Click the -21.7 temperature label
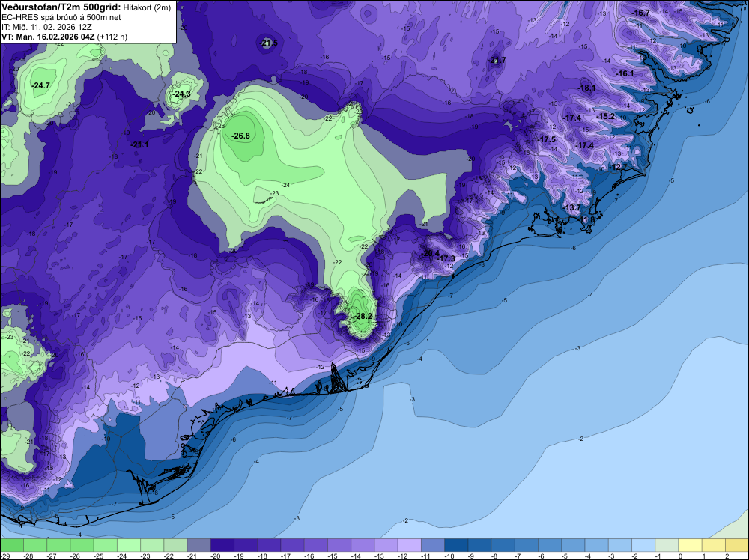749x560 pixels. (x=497, y=60)
